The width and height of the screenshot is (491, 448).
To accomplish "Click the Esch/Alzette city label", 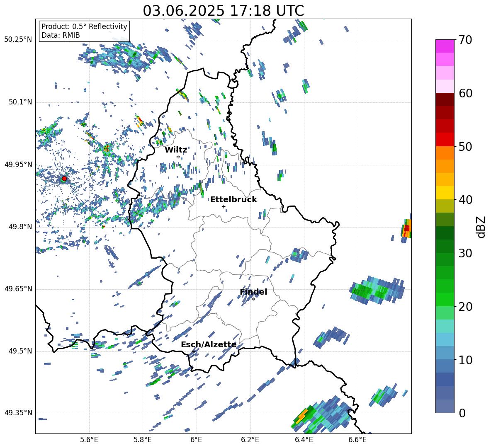I will [x=209, y=345].
